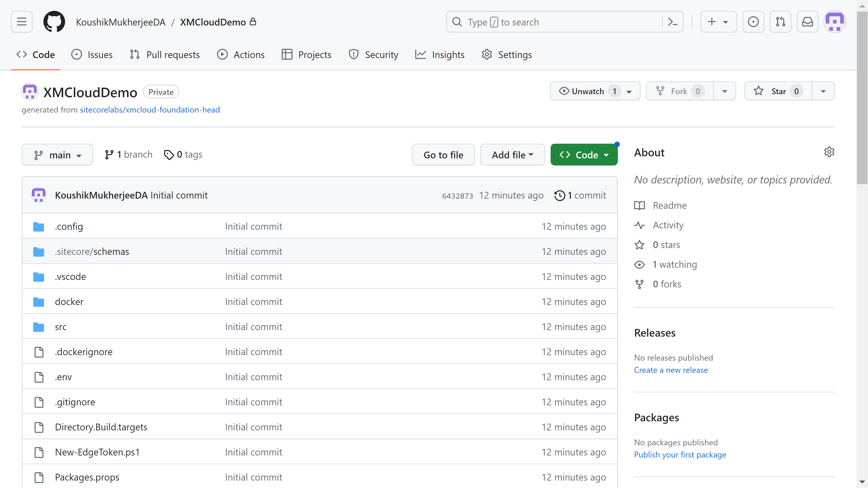Open the notifications inbox icon

[807, 22]
